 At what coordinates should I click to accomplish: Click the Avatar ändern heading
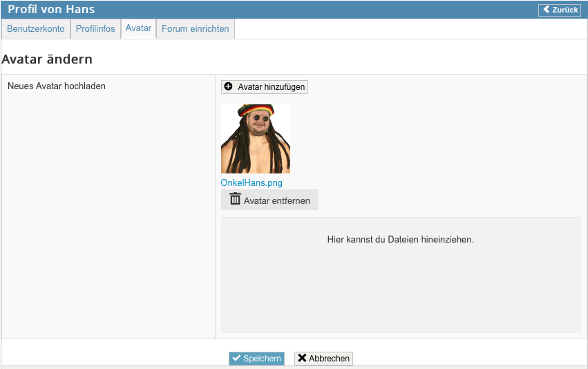[47, 59]
